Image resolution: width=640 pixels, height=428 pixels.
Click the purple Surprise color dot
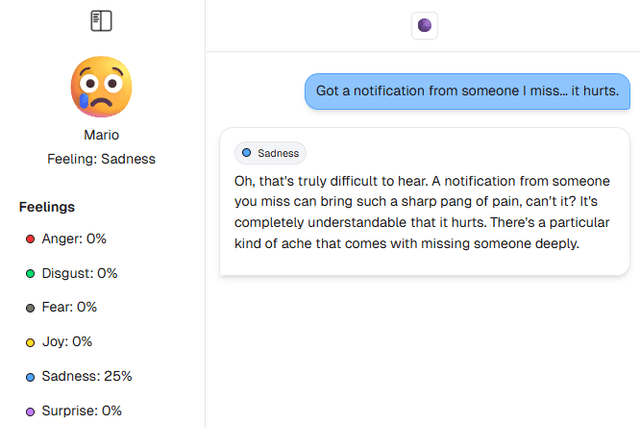pyautogui.click(x=30, y=411)
